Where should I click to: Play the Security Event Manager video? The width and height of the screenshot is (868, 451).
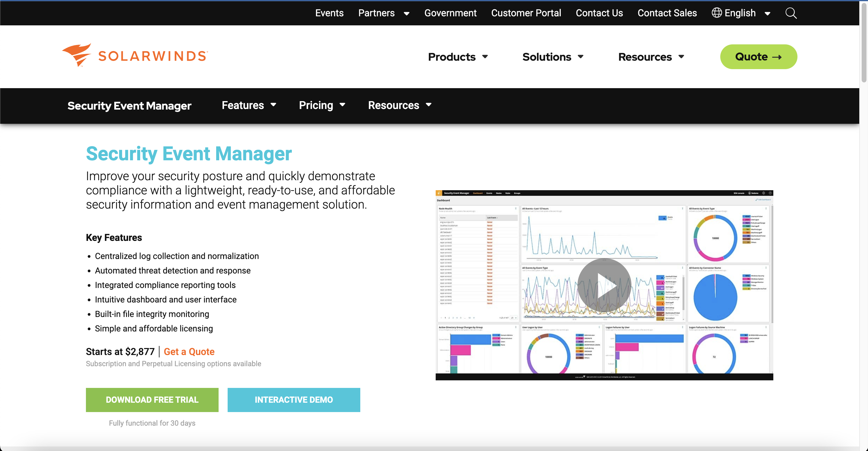click(x=604, y=285)
